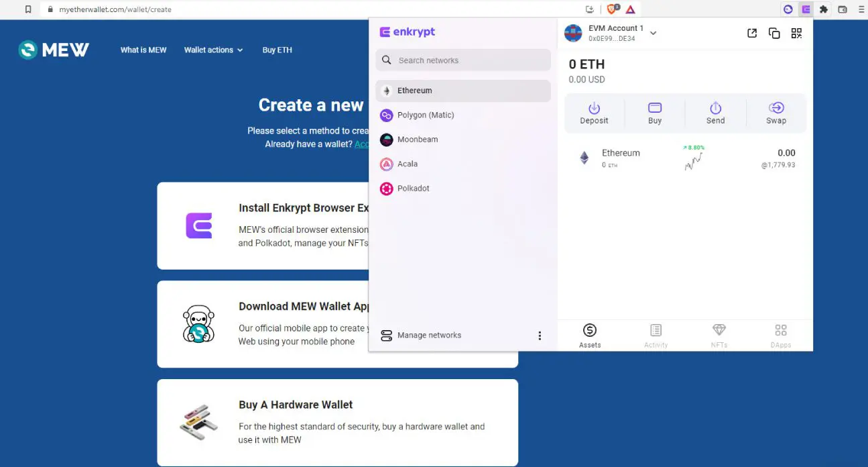Switch to the Assets tab
Viewport: 868px width, 467px height.
pyautogui.click(x=590, y=335)
